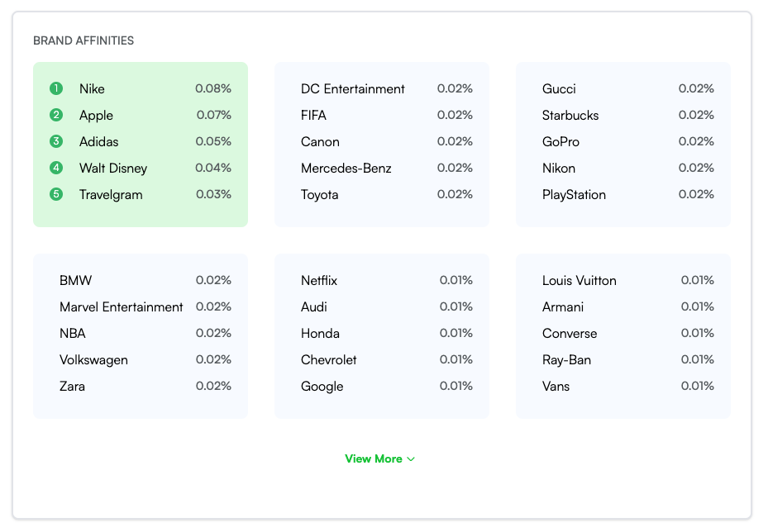Select the DC Entertainment entry
768x532 pixels.
[352, 88]
